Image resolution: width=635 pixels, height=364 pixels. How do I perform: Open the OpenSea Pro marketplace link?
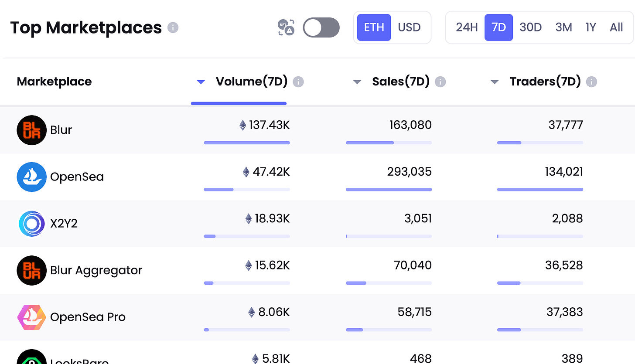point(88,317)
